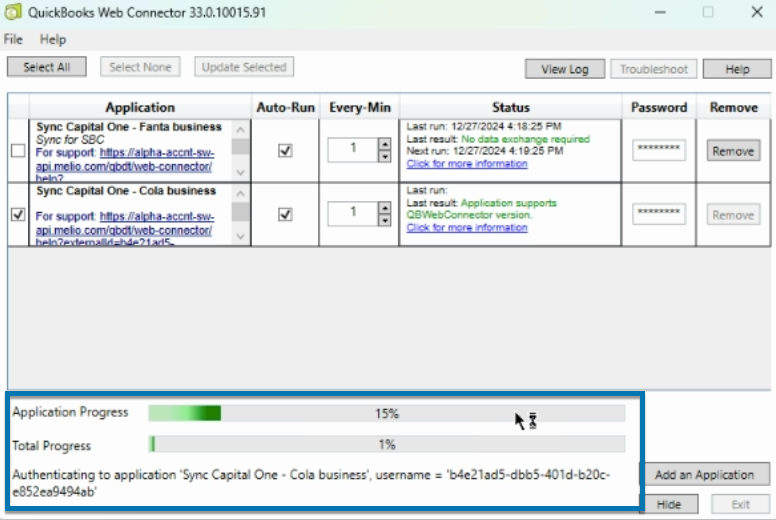Open the File menu
The height and width of the screenshot is (520, 776).
(x=12, y=39)
